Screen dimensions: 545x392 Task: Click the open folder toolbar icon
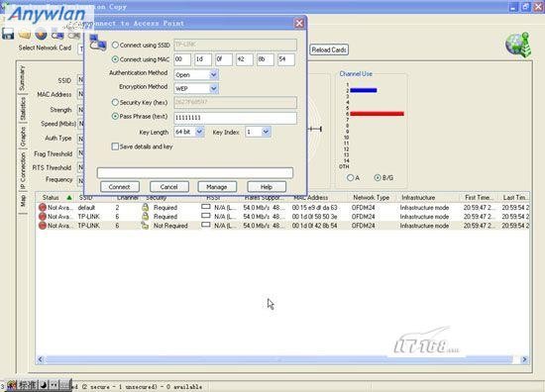25,34
